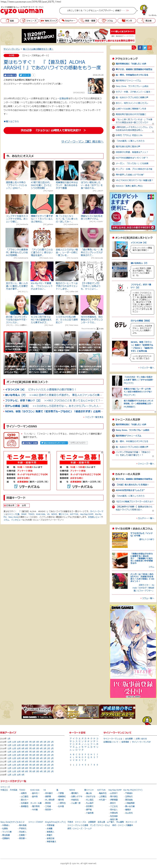Open the ジャニーズ navigation tab
This screenshot has height=868, width=157.
pyautogui.click(x=29, y=20)
